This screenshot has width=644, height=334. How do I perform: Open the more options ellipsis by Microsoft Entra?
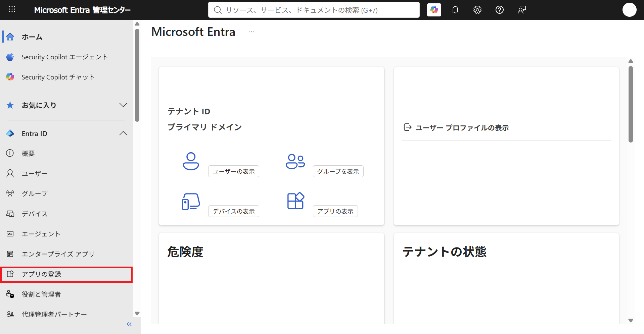point(251,32)
